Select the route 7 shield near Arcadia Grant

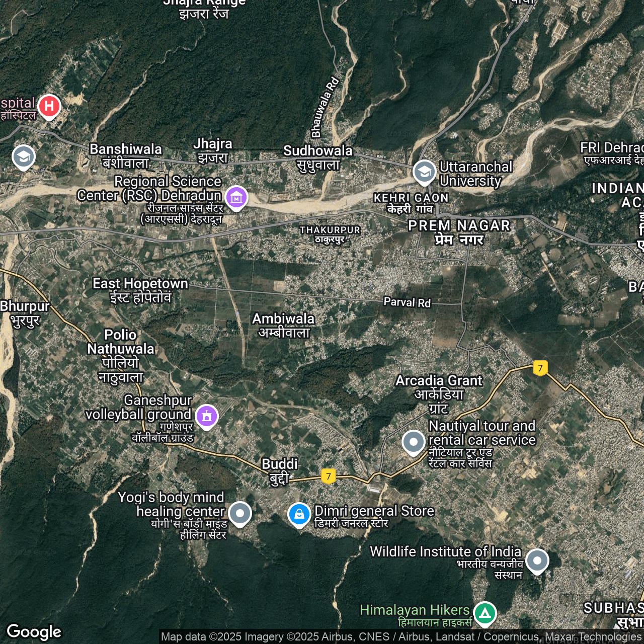tap(540, 368)
